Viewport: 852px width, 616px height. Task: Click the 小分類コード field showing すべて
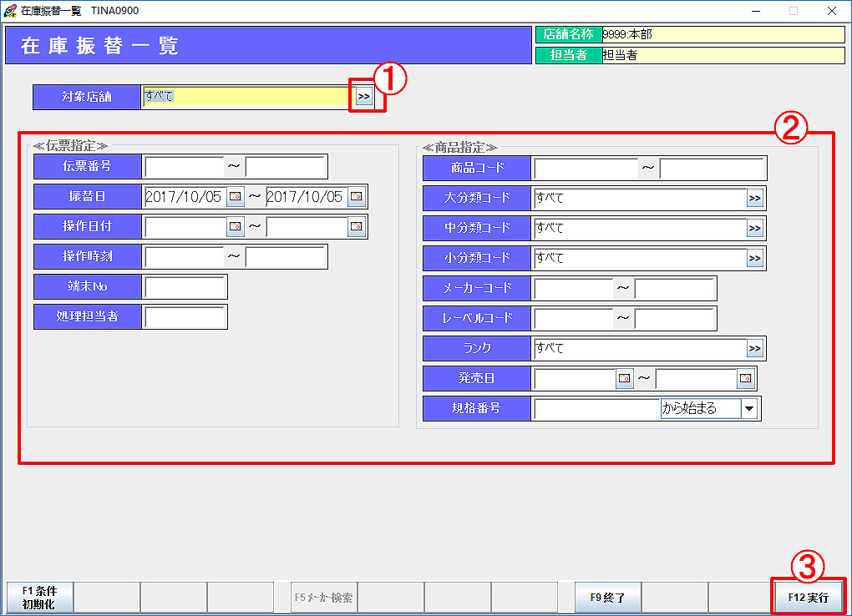point(640,258)
